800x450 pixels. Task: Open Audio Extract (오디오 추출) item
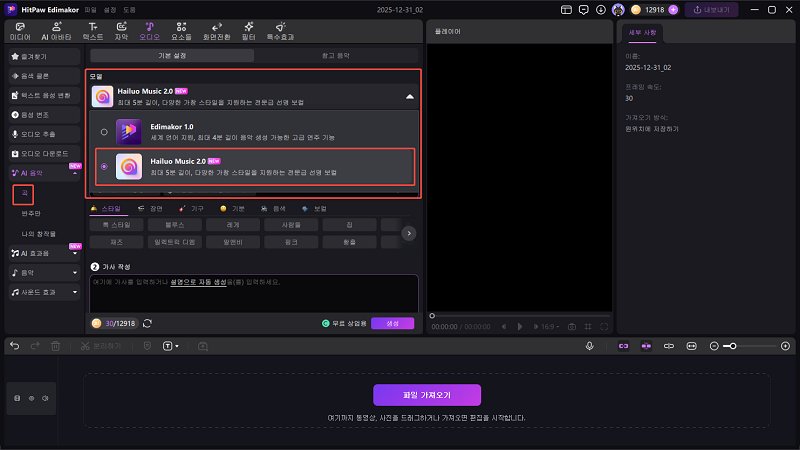coord(44,134)
